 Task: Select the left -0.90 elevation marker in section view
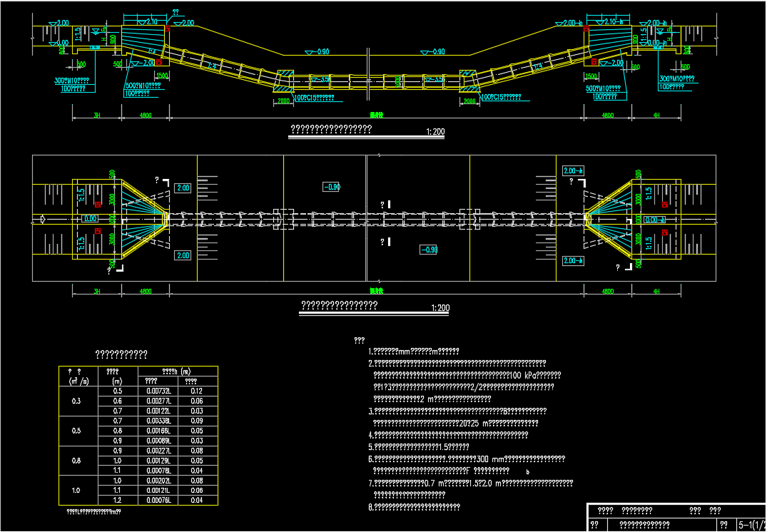(x=319, y=52)
